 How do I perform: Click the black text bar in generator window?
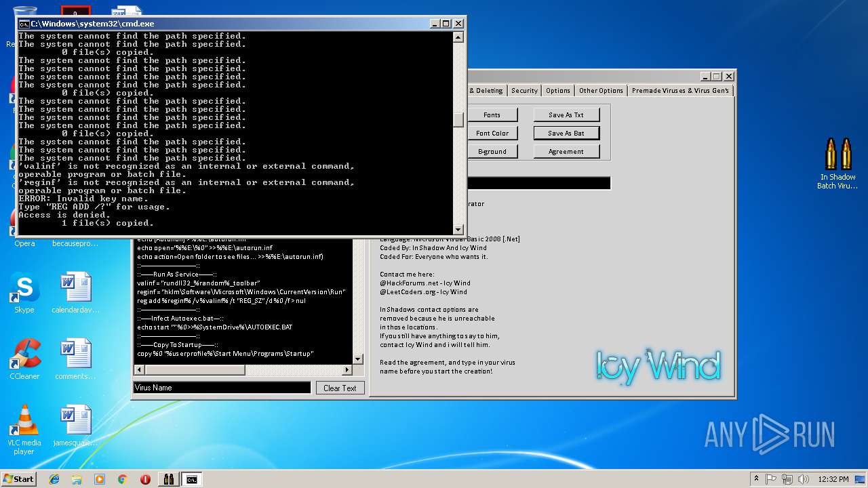(x=539, y=183)
